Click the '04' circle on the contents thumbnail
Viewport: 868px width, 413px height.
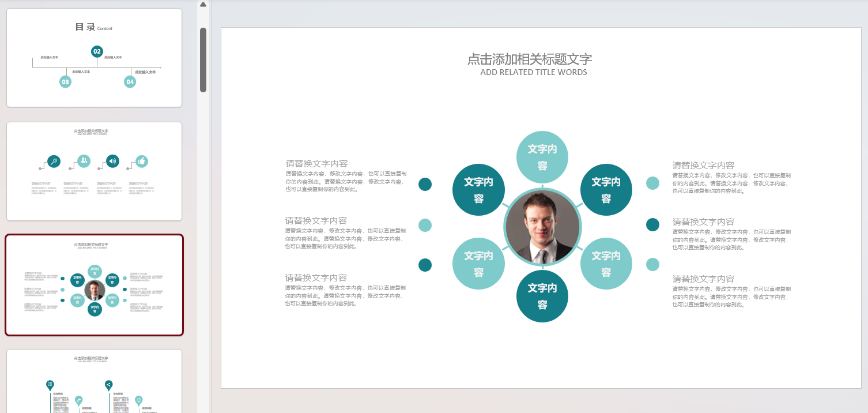pyautogui.click(x=130, y=82)
